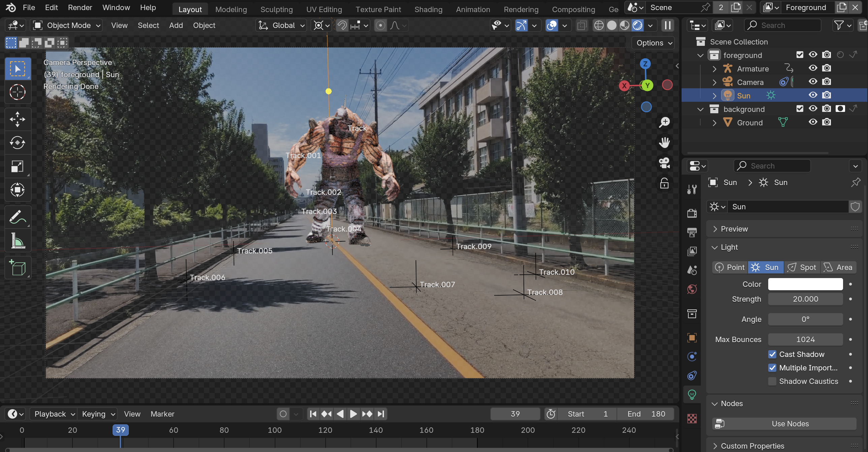Toggle camera view with camera icon

[664, 163]
